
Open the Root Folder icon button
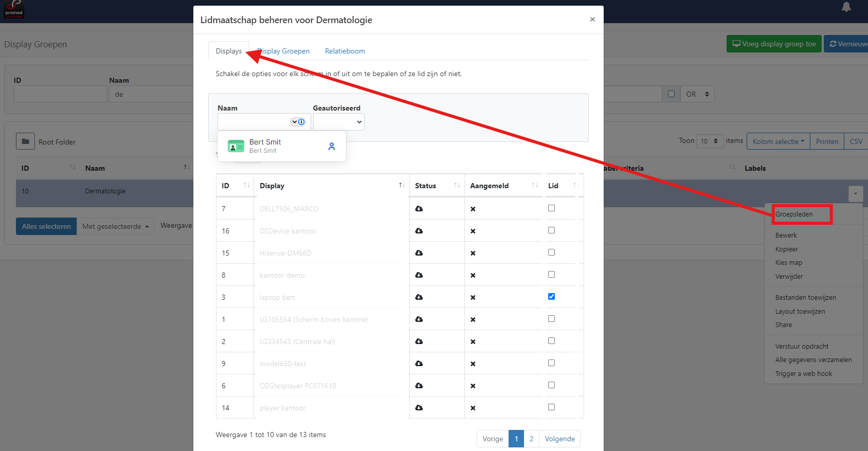[x=25, y=141]
